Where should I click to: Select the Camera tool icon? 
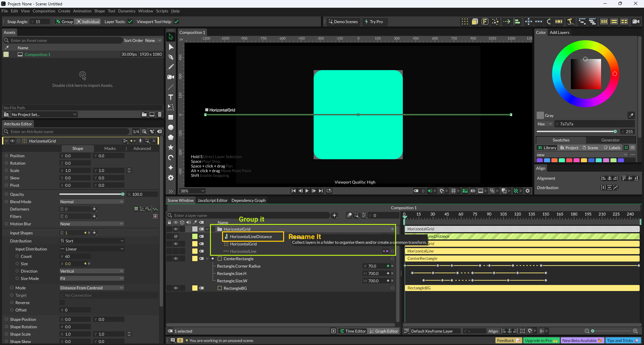click(171, 77)
